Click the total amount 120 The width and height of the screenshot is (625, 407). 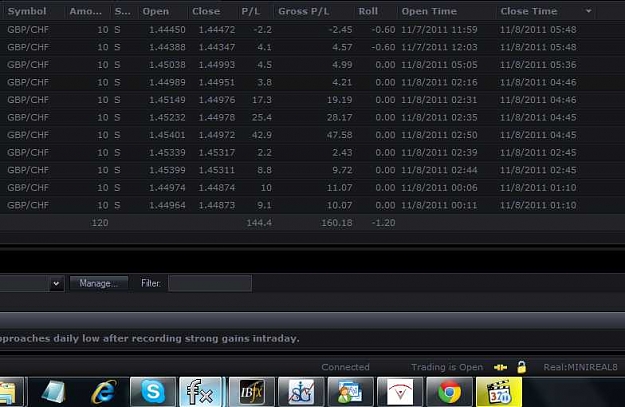pos(100,222)
